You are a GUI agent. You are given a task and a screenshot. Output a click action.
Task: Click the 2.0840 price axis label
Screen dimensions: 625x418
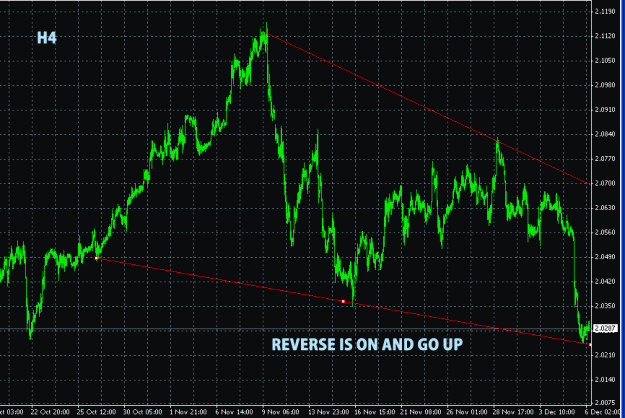(x=605, y=134)
